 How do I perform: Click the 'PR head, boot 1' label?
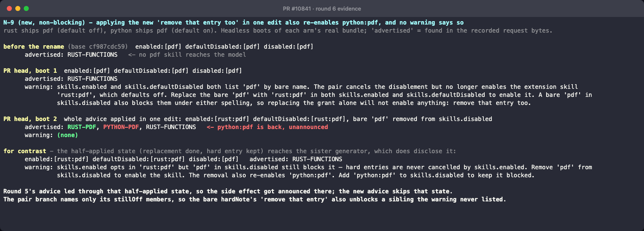tap(30, 71)
